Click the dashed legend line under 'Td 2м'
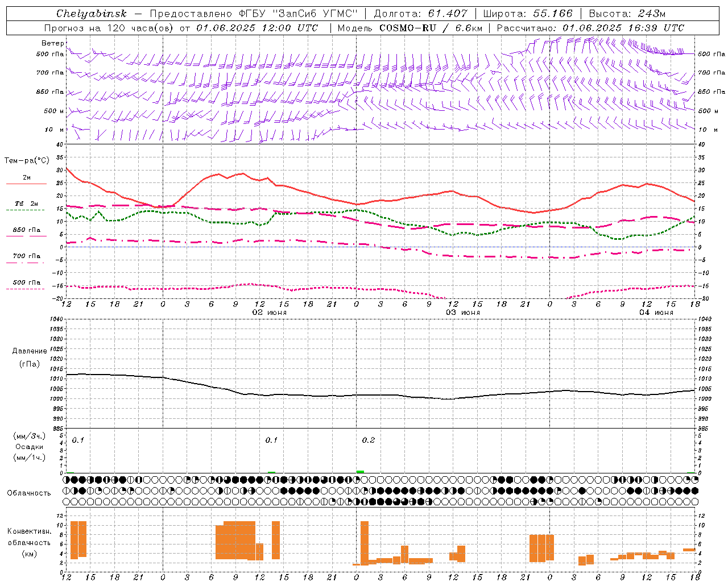Viewport: 728px width, 582px height. click(25, 210)
